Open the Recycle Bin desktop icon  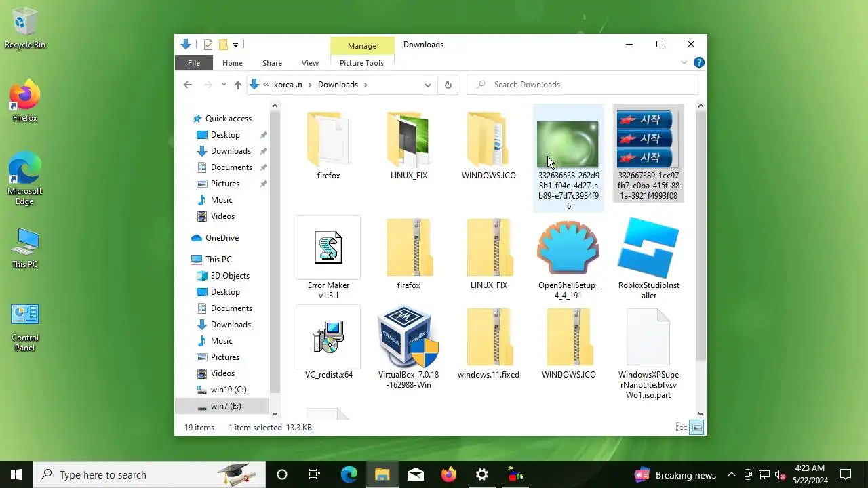pyautogui.click(x=25, y=28)
